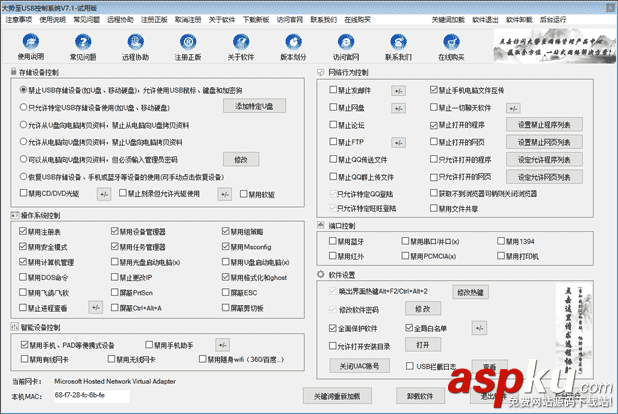Click the 关闭UAC账号 button
The height and width of the screenshot is (414, 618).
coord(360,366)
